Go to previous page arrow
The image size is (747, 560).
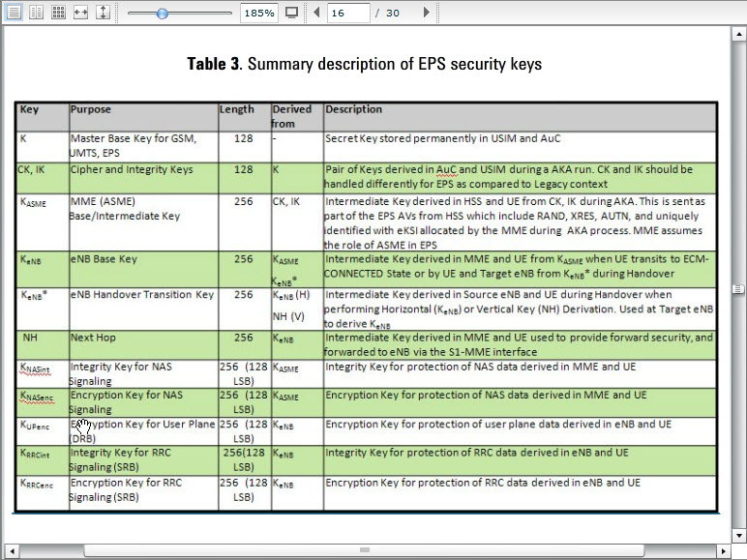(x=316, y=13)
